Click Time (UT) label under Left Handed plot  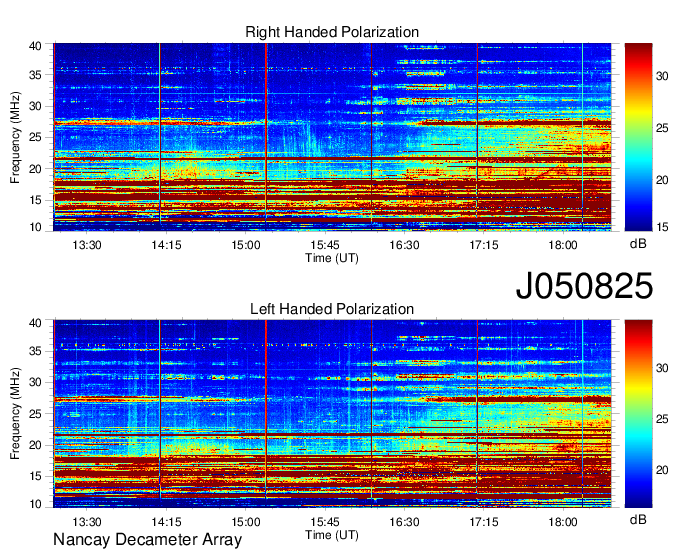click(x=332, y=535)
